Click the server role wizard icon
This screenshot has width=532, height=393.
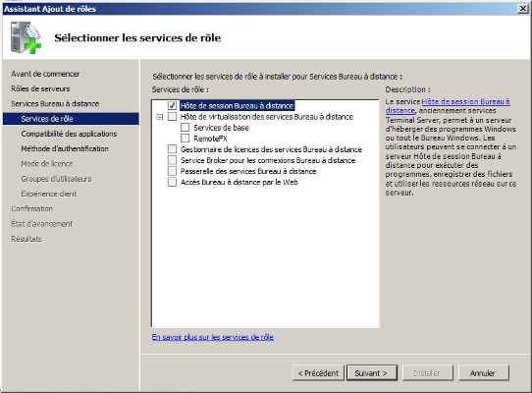pyautogui.click(x=26, y=37)
